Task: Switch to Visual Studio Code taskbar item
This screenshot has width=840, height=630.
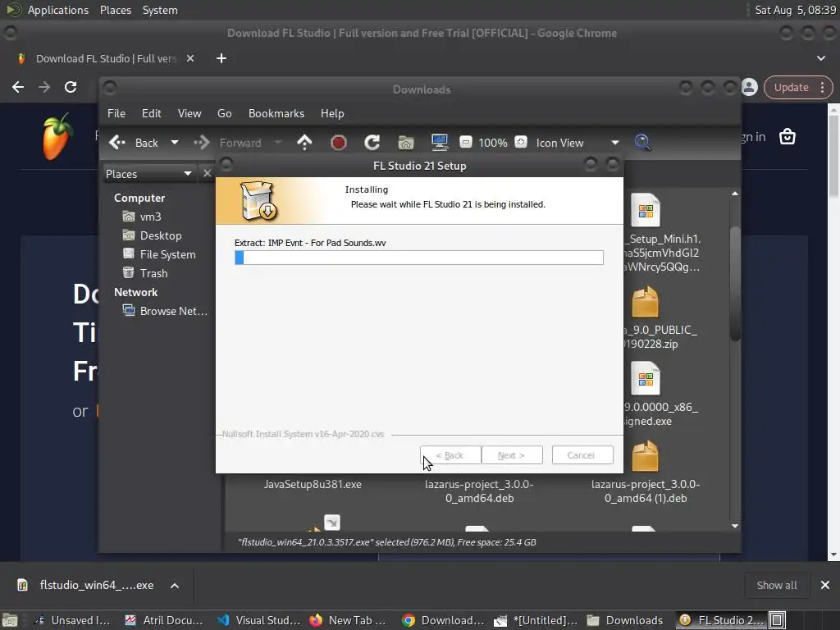Action: point(260,620)
